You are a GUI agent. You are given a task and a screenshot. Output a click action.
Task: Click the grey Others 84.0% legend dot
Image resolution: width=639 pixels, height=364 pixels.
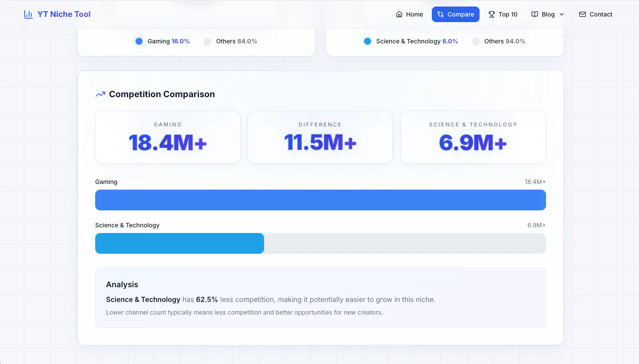click(207, 41)
